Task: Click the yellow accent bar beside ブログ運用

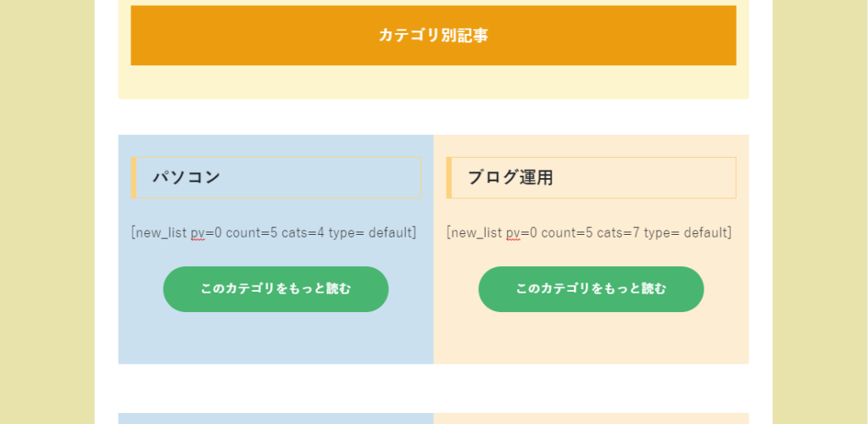Action: tap(449, 178)
